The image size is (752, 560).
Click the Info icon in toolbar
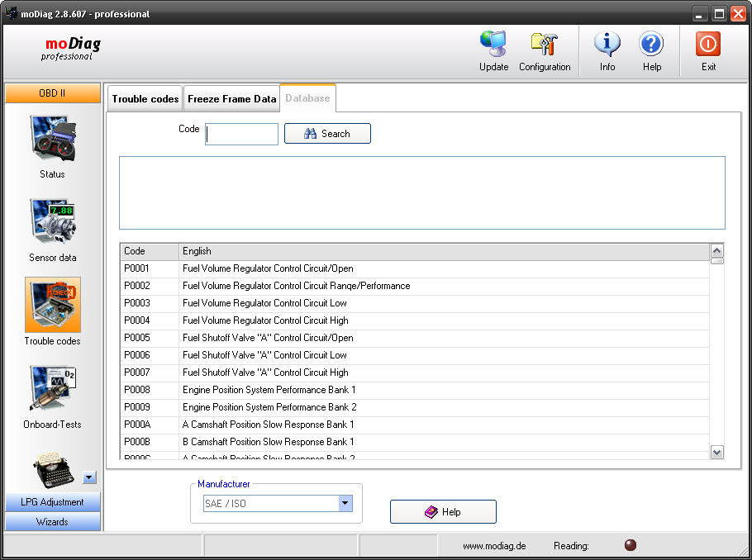(607, 45)
